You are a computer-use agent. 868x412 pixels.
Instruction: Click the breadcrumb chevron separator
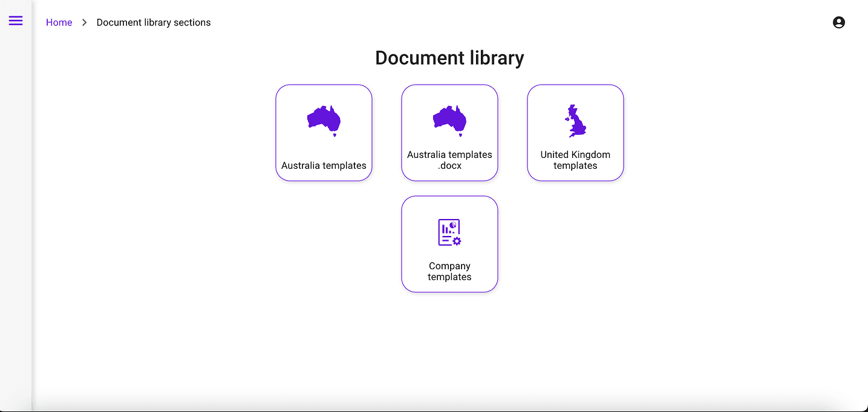click(x=85, y=22)
